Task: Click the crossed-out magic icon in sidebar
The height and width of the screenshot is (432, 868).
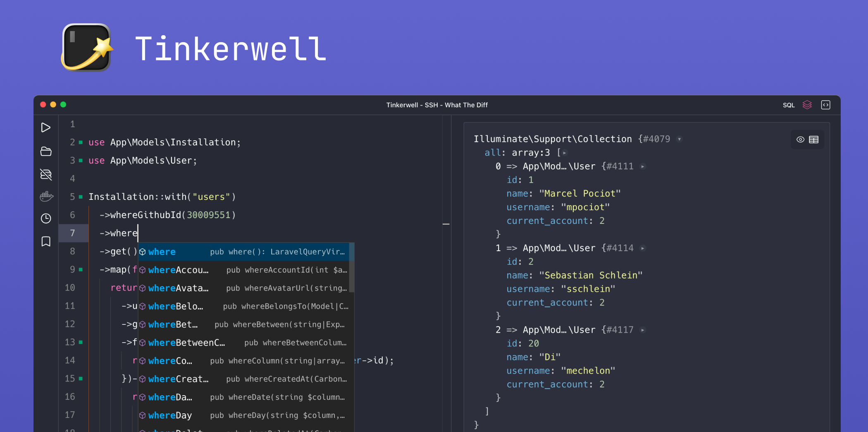Action: pos(46,174)
